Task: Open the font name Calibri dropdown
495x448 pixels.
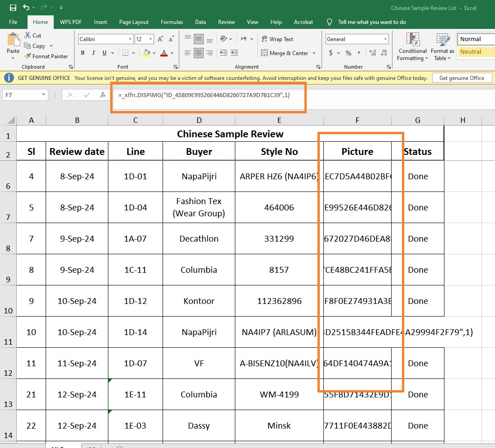Action: click(130, 39)
